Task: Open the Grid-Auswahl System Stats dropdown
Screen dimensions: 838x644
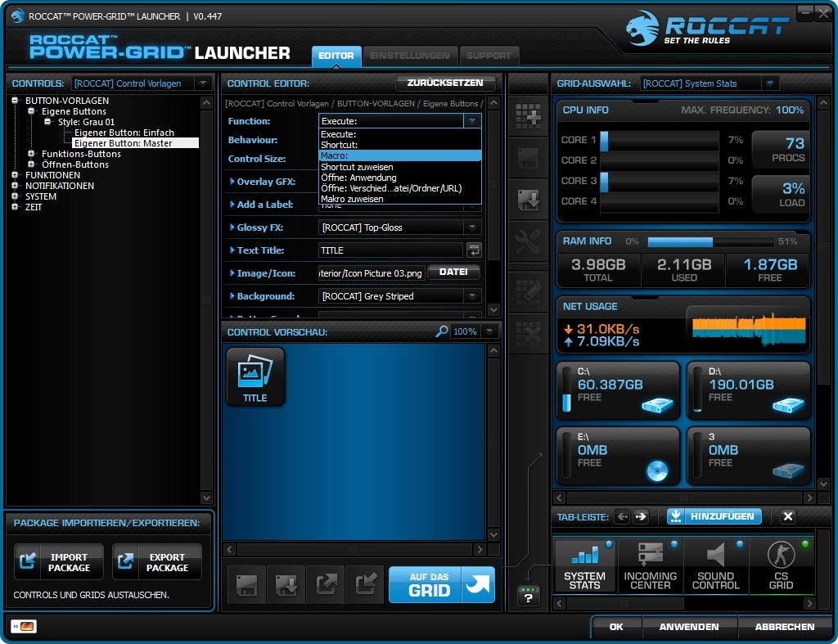Action: coord(769,83)
